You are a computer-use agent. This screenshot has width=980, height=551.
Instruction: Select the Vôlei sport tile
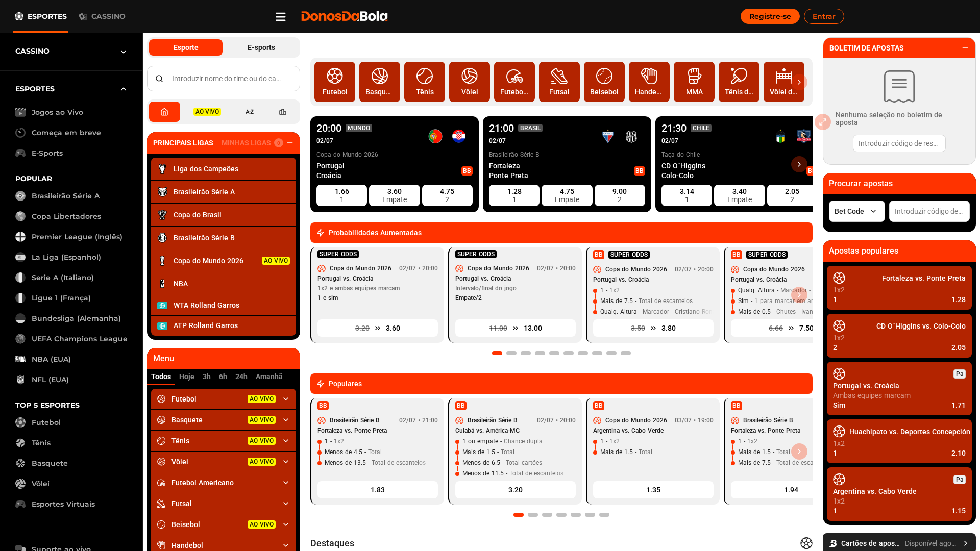pos(470,82)
